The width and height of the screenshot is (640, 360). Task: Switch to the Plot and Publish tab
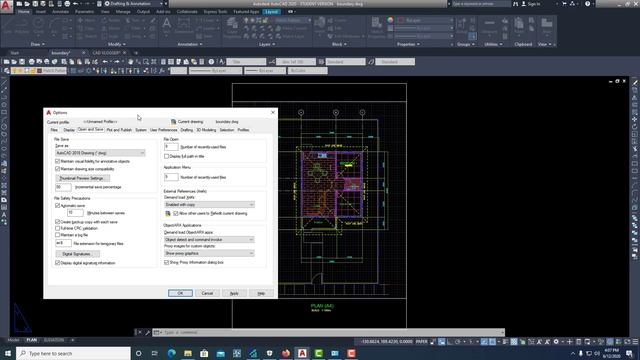pos(119,130)
